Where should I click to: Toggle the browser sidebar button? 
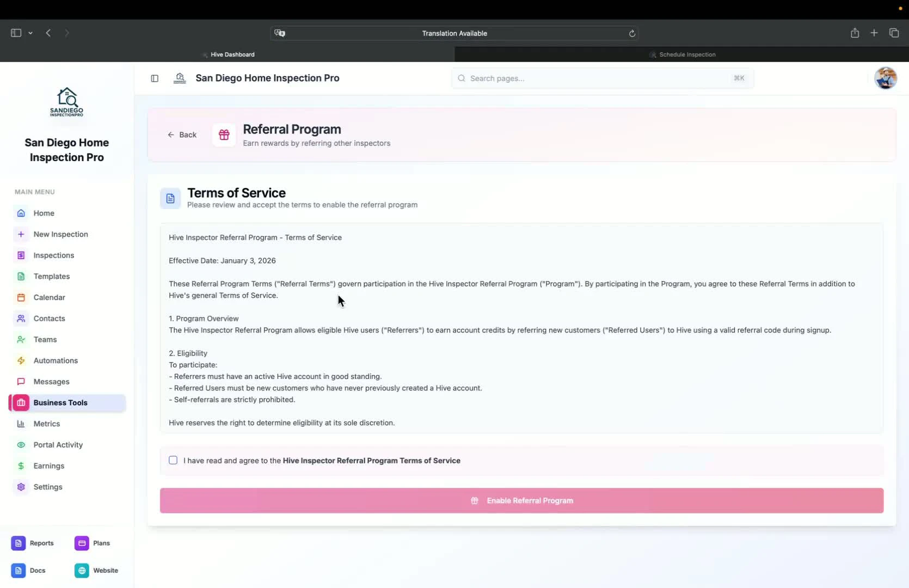16,33
